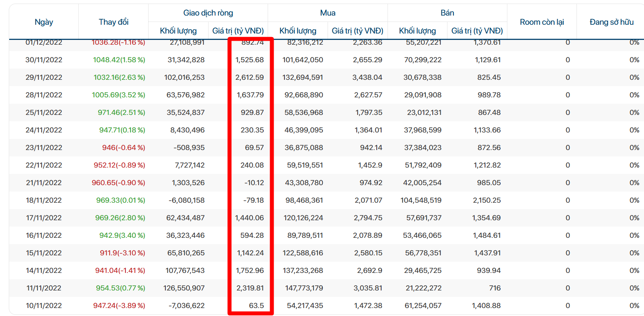Click the Thay đổi column header
Viewport: 644px width, 316px height.
click(x=113, y=22)
